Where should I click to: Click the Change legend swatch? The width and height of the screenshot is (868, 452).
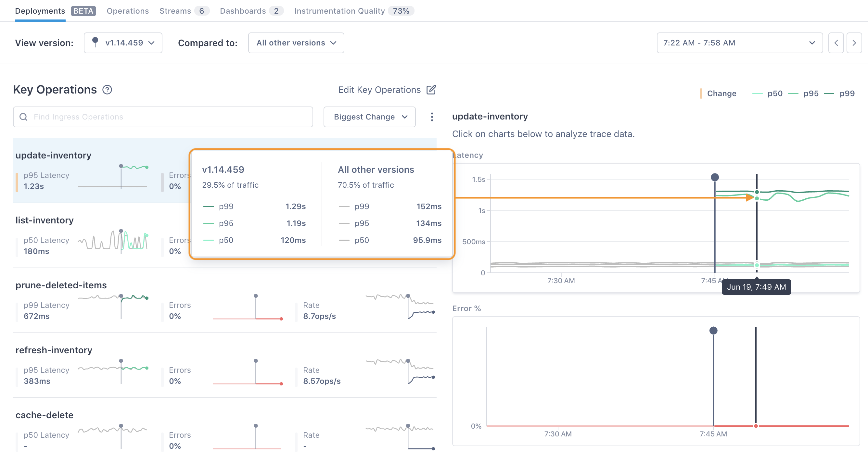coord(700,93)
